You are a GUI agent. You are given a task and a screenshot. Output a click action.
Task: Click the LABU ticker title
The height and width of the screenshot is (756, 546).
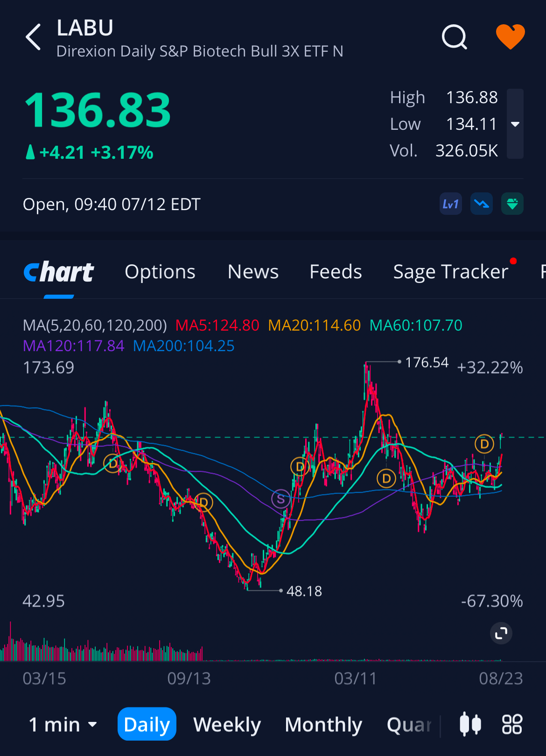[85, 28]
